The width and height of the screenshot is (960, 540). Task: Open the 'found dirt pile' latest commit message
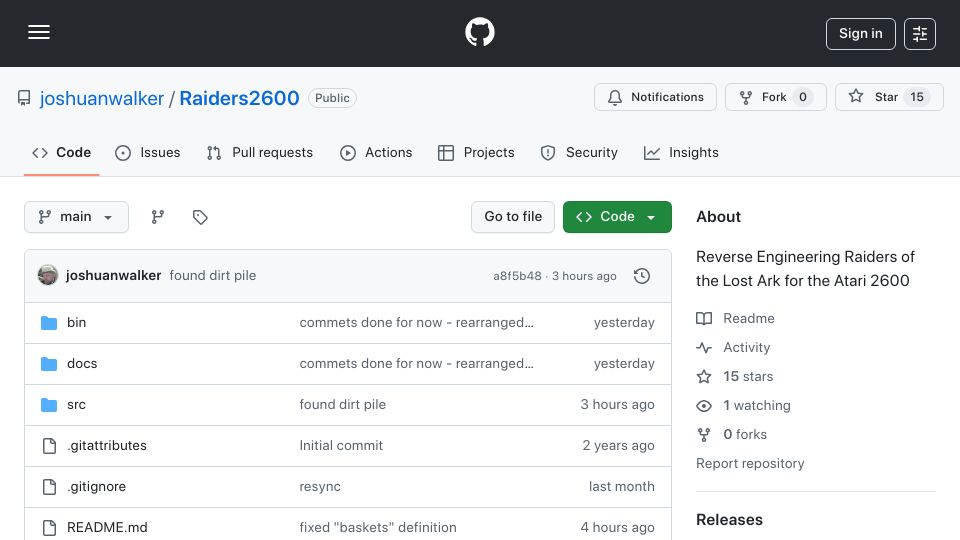point(212,276)
